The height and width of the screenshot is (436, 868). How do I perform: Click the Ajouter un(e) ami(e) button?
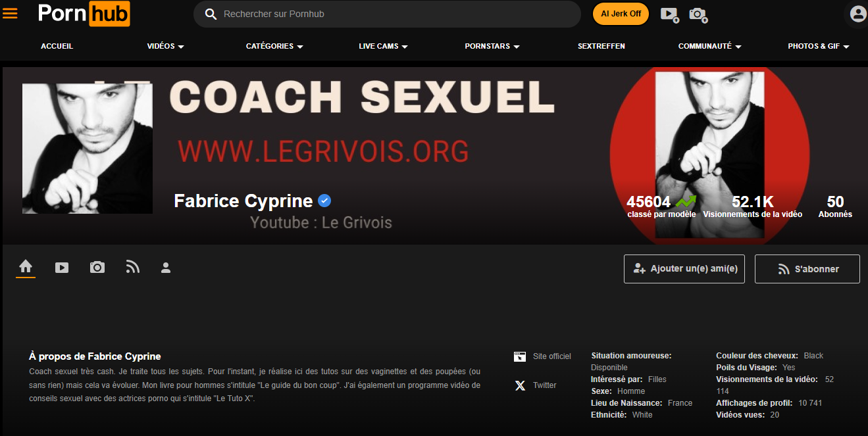click(684, 269)
